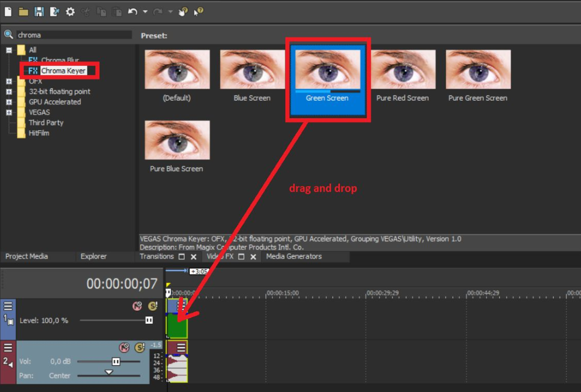Viewport: 581px width, 392px height.
Task: Click the Level: 100,0 % value on track 1
Action: [44, 320]
